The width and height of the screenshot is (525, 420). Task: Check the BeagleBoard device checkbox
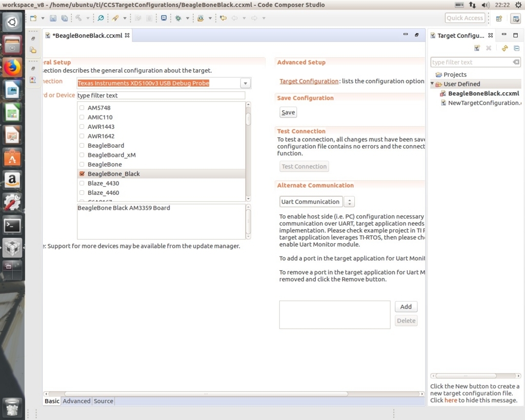82,145
